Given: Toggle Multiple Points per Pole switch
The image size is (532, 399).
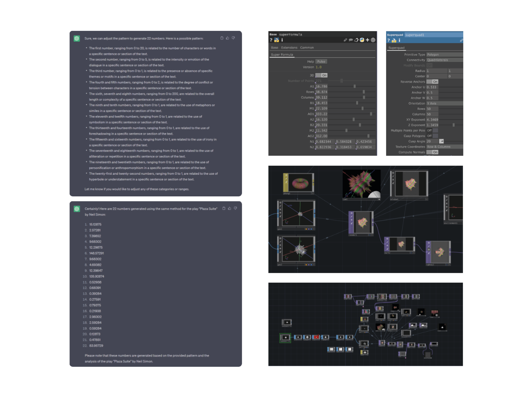Looking at the screenshot, I should click(x=432, y=131).
